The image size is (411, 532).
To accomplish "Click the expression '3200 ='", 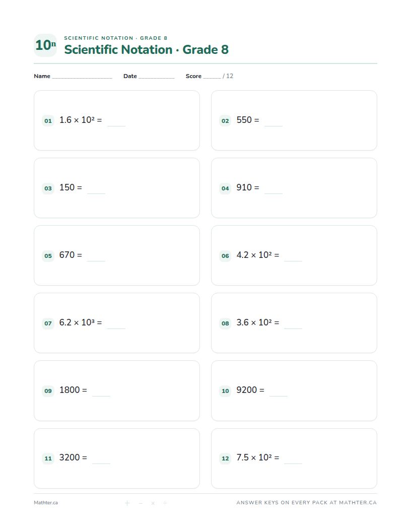I will [x=73, y=457].
